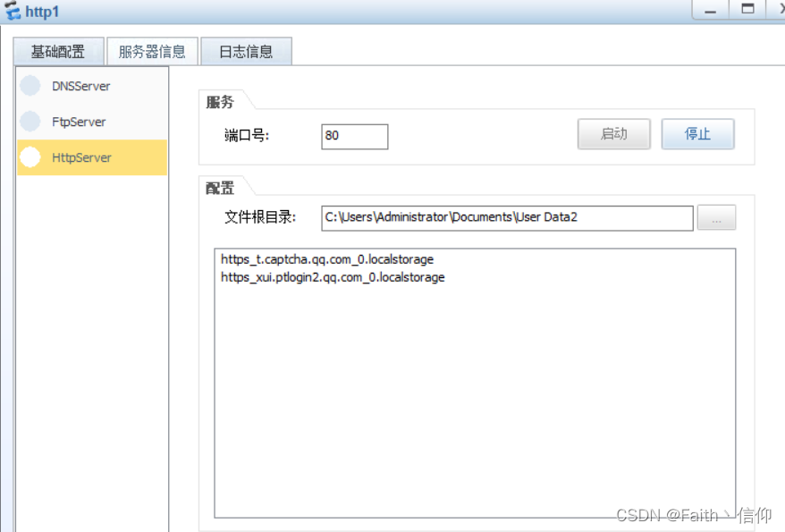Image resolution: width=785 pixels, height=532 pixels.
Task: Click the 启动 button
Action: pos(613,134)
